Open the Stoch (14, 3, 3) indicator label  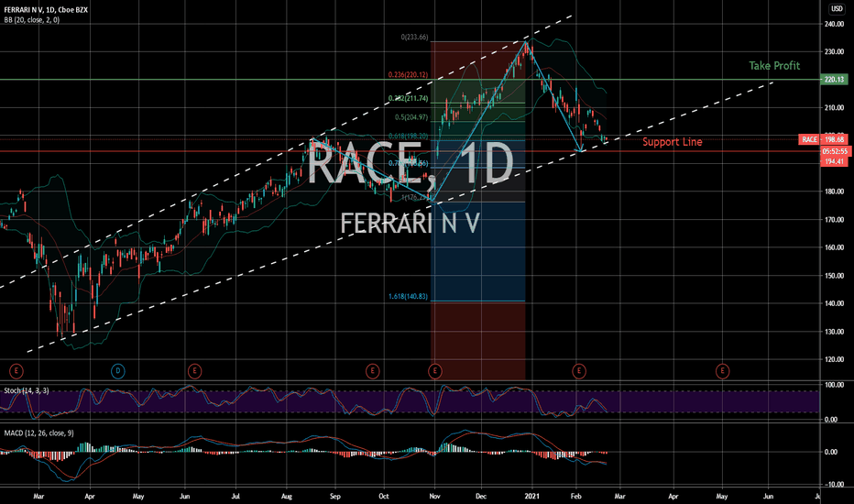27,390
